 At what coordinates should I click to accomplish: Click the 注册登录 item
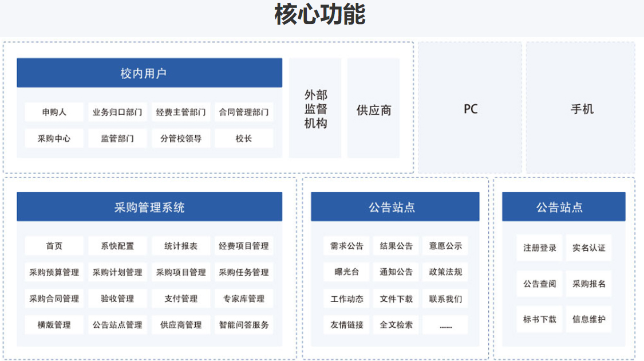coord(539,248)
